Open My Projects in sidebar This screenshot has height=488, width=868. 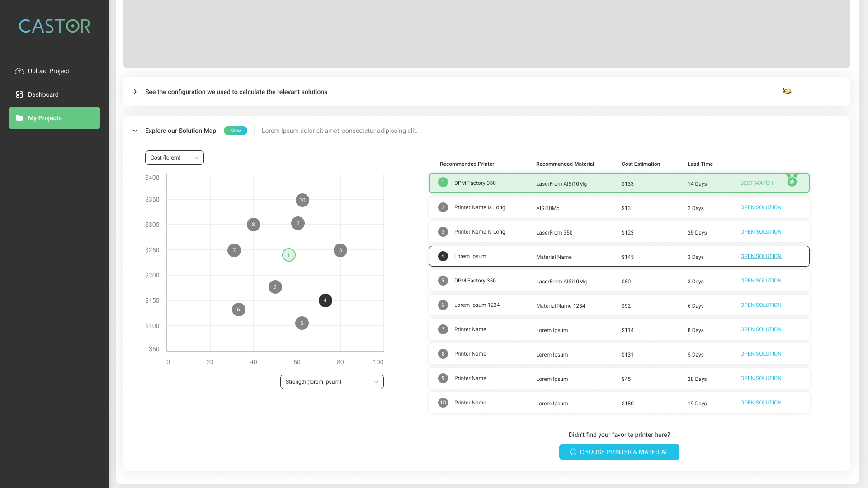[54, 118]
